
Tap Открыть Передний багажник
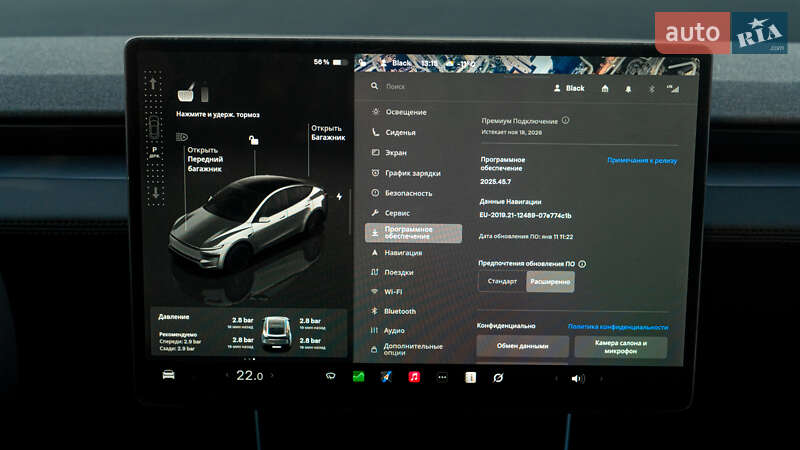pyautogui.click(x=205, y=159)
